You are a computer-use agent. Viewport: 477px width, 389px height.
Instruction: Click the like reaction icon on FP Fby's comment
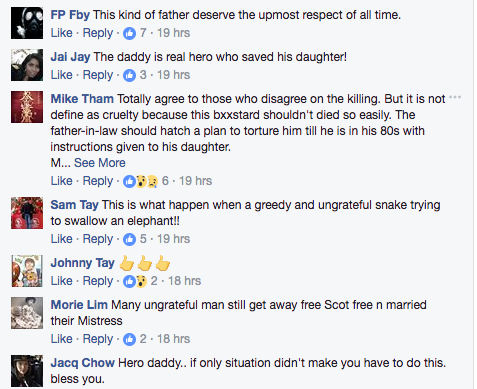[x=129, y=33]
